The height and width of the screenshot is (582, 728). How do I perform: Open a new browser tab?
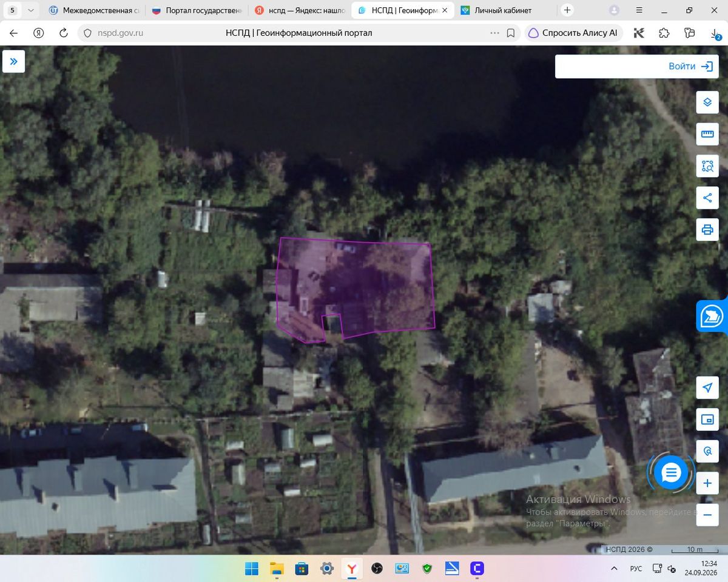(567, 10)
